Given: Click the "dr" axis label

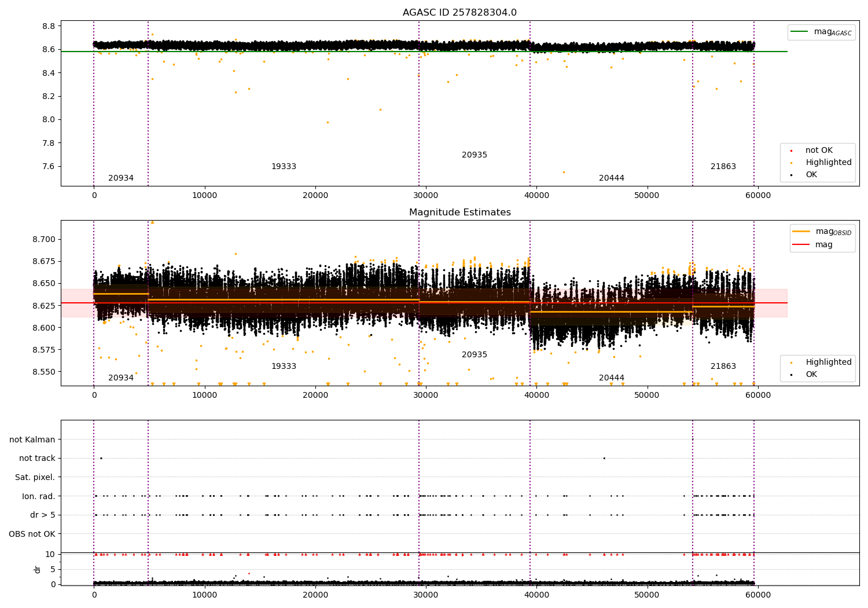Looking at the screenshot, I should (38, 569).
